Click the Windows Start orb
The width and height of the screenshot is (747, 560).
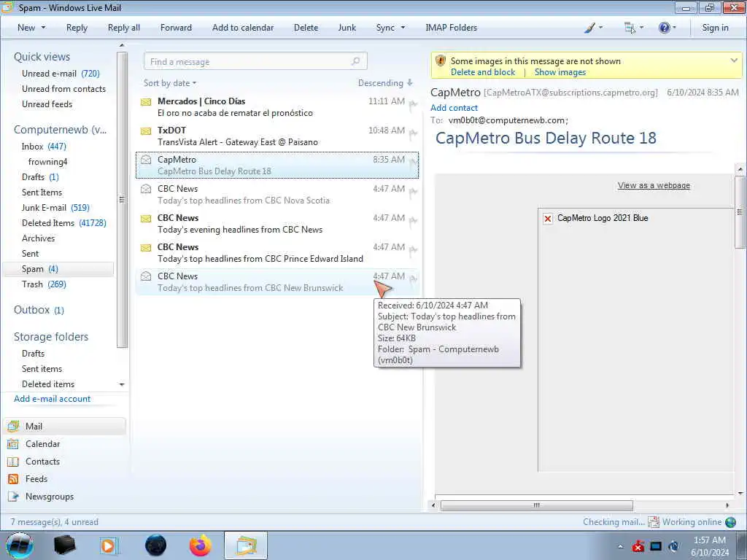point(19,545)
